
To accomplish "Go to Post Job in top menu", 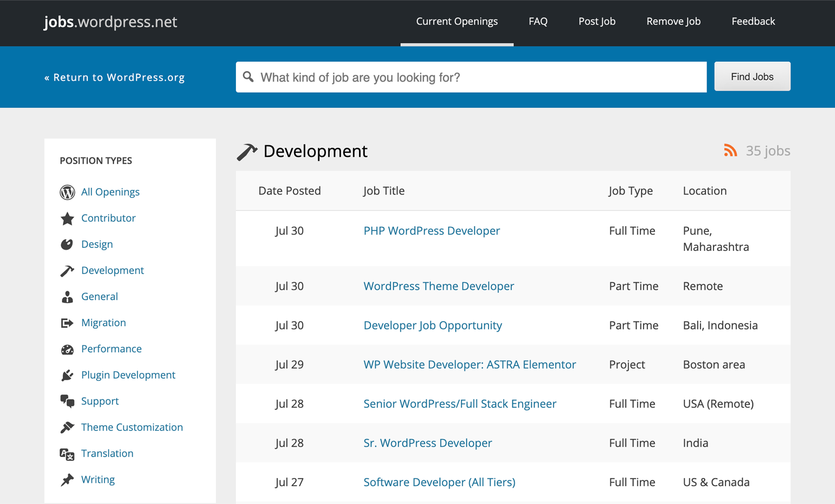I will pos(596,22).
